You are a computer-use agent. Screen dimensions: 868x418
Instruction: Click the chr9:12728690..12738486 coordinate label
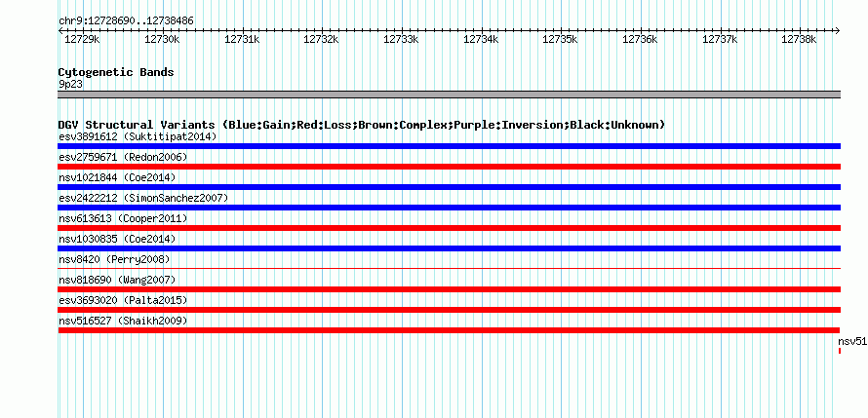point(126,21)
